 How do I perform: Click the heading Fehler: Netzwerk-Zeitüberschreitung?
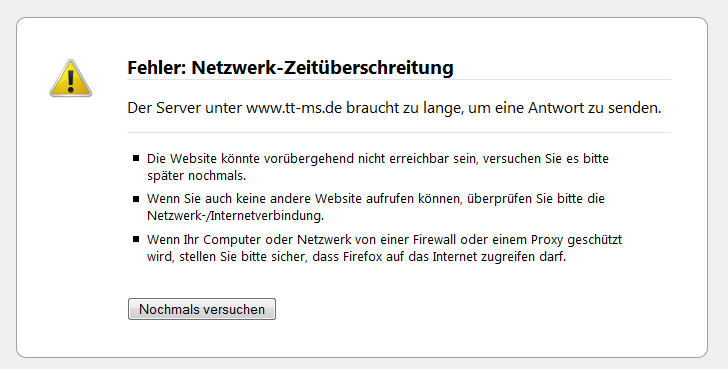coord(290,68)
